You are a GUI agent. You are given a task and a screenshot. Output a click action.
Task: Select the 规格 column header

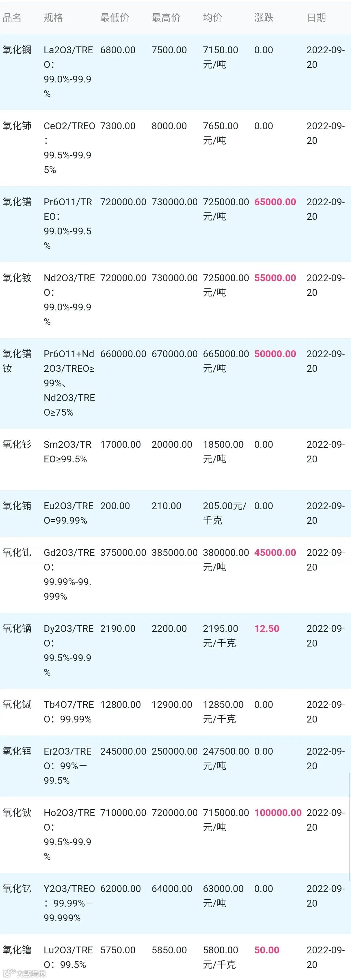pyautogui.click(x=53, y=18)
